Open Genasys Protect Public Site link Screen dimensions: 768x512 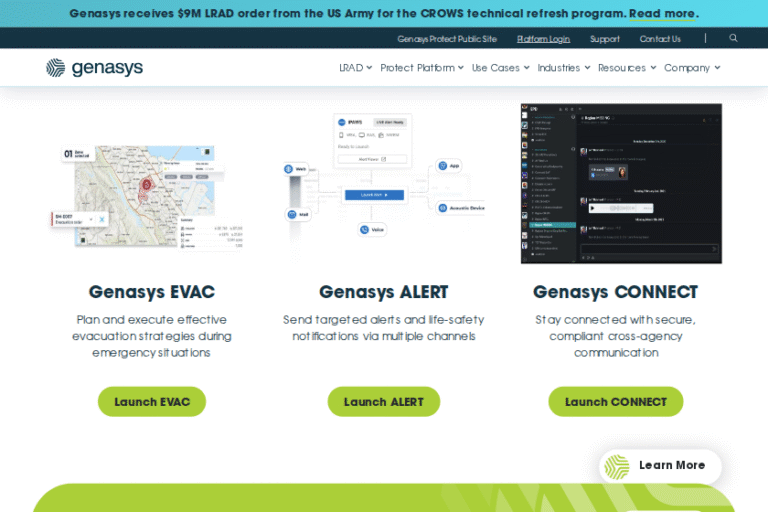coord(446,39)
